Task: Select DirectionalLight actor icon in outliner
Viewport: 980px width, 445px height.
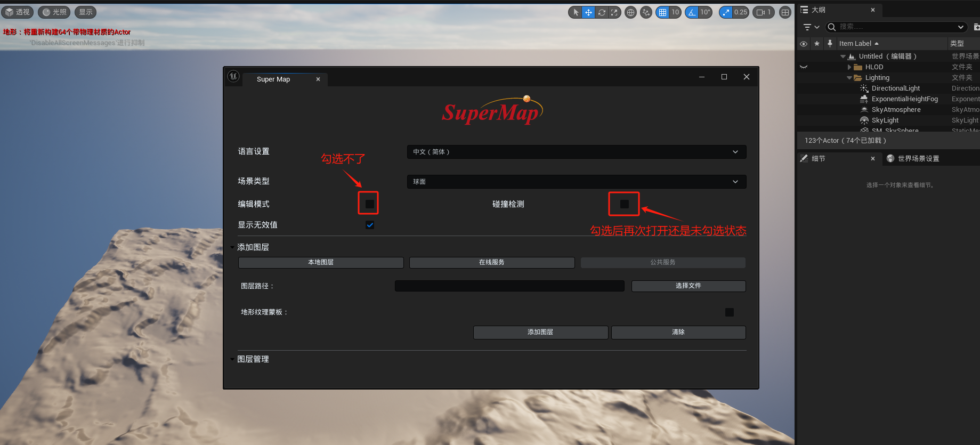Action: click(x=864, y=88)
